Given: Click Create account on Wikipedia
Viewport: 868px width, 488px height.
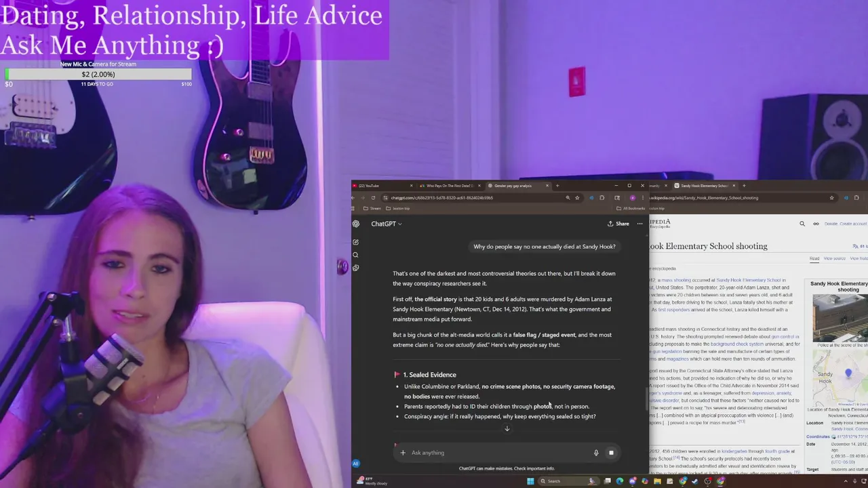Looking at the screenshot, I should coord(853,224).
